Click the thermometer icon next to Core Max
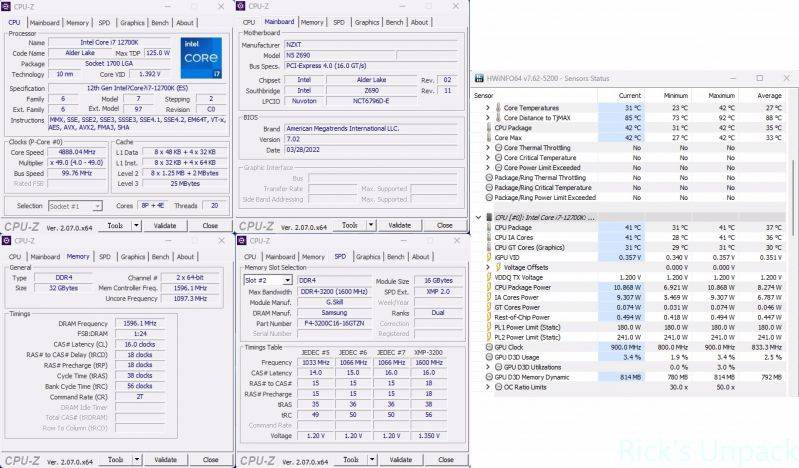 click(x=489, y=138)
